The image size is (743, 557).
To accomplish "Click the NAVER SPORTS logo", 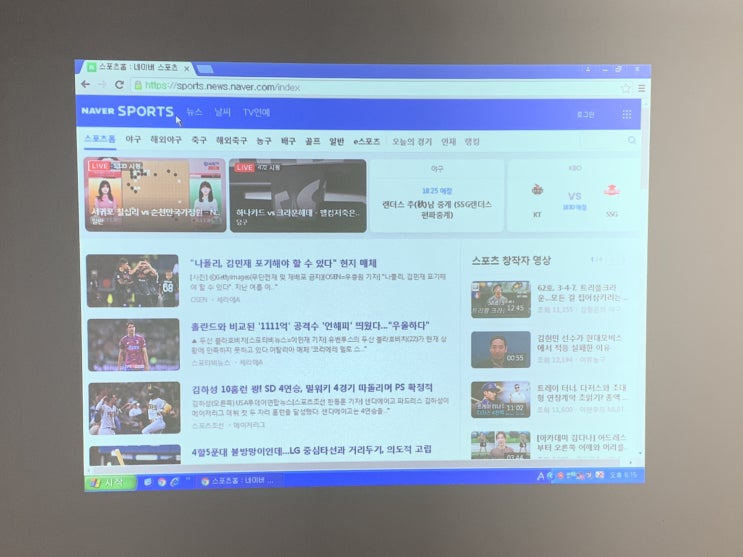I will click(127, 111).
